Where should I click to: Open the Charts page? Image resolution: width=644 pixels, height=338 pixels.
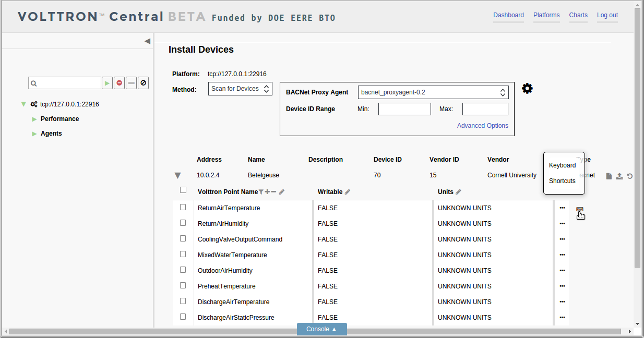[x=578, y=15]
